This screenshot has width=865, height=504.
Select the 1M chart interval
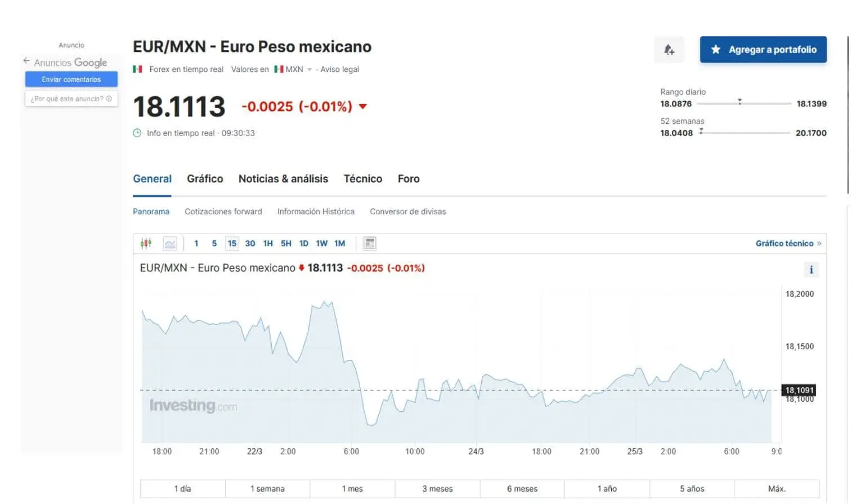click(340, 244)
